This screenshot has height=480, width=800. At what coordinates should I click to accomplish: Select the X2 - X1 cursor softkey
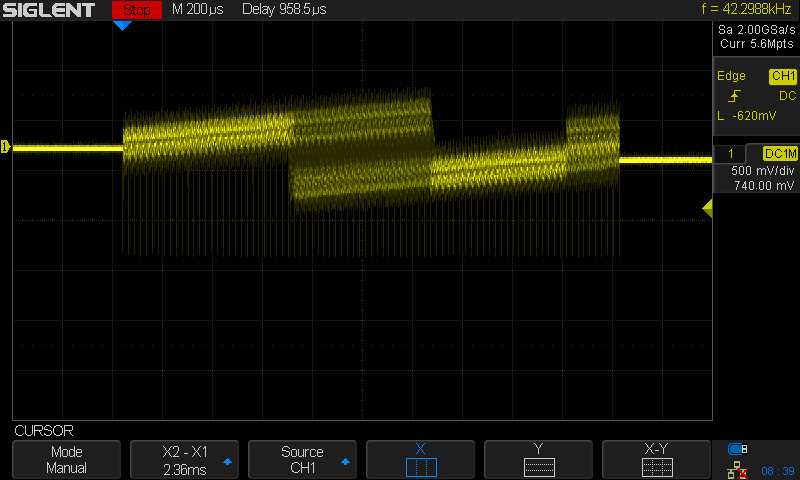pyautogui.click(x=184, y=460)
